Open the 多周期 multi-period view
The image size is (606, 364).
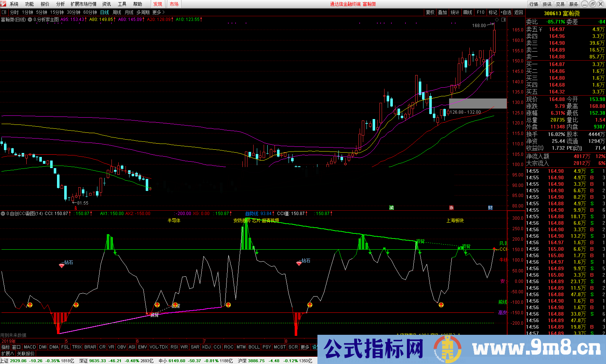[x=143, y=12]
